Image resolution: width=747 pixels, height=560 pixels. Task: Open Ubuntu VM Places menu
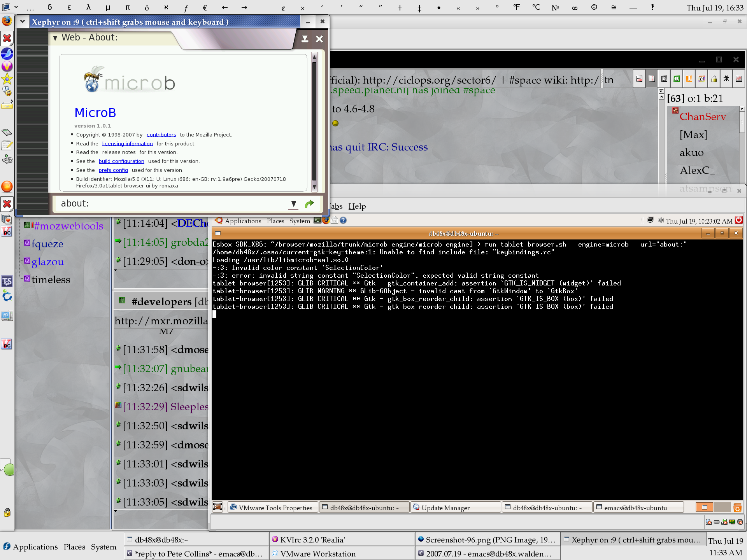click(x=275, y=221)
